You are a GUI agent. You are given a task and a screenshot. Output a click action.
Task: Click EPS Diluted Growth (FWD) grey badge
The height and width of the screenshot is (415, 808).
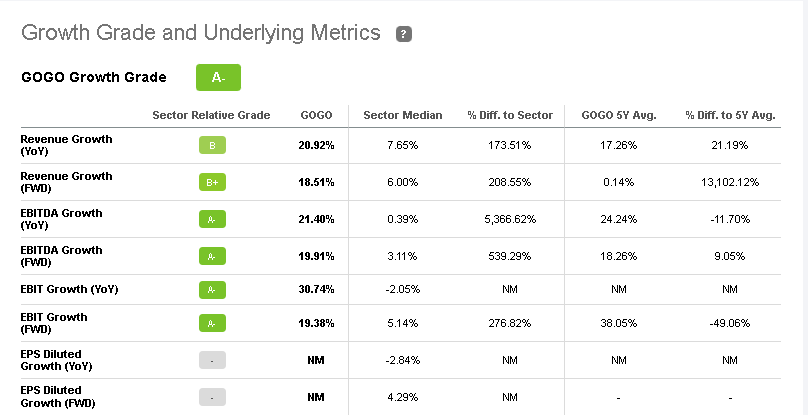212,397
